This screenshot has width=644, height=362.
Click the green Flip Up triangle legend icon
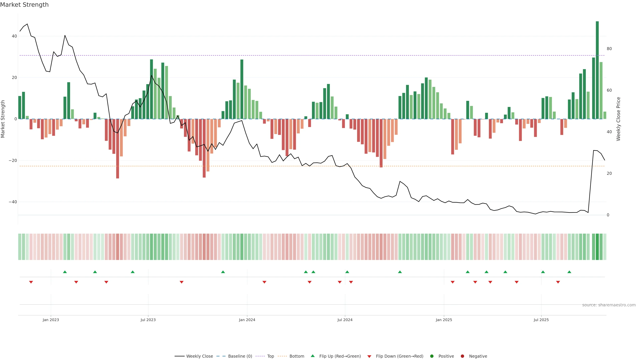312,356
